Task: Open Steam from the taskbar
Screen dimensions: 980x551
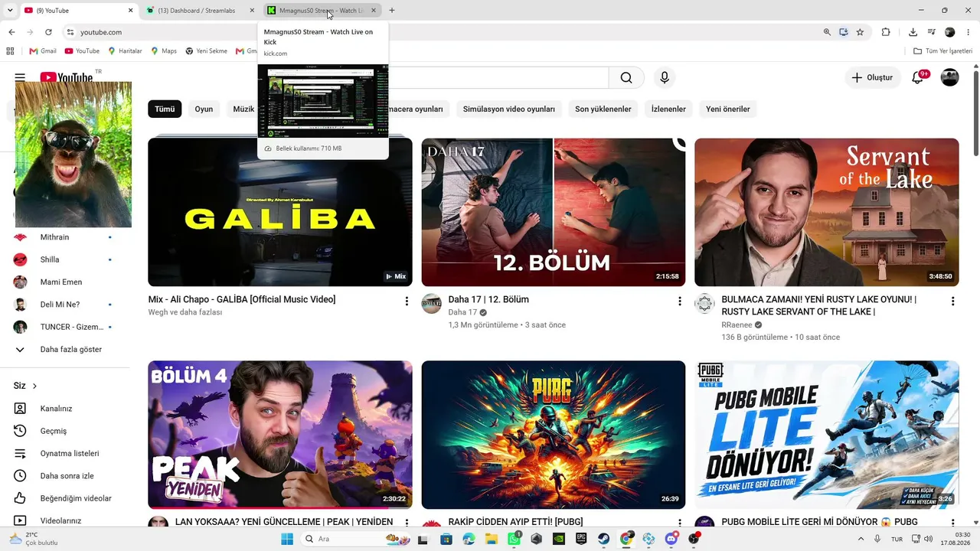Action: pos(603,539)
